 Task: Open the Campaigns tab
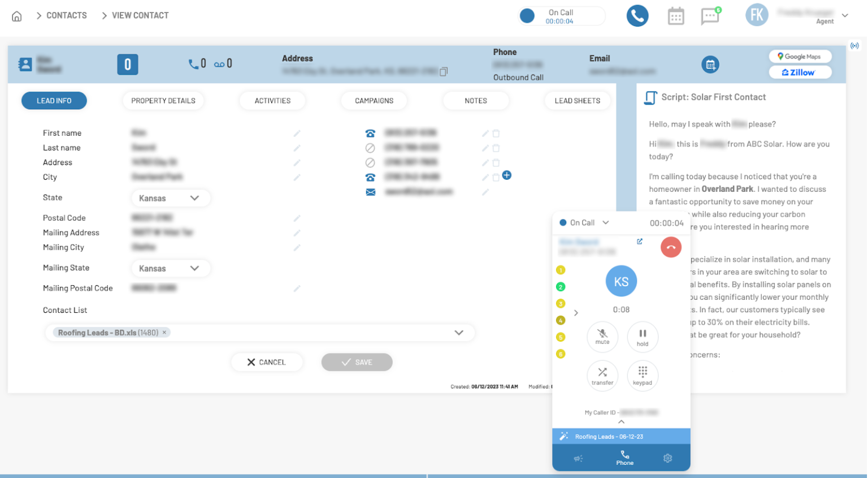(x=374, y=100)
